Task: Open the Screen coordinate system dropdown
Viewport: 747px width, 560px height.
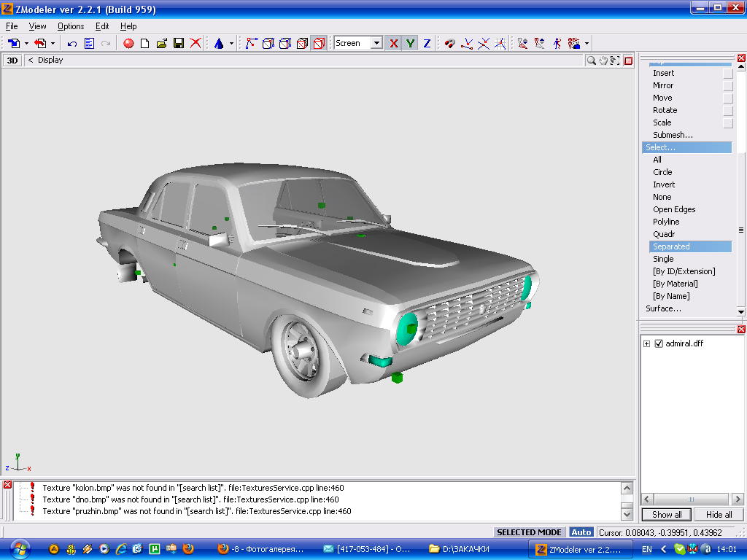Action: click(376, 44)
